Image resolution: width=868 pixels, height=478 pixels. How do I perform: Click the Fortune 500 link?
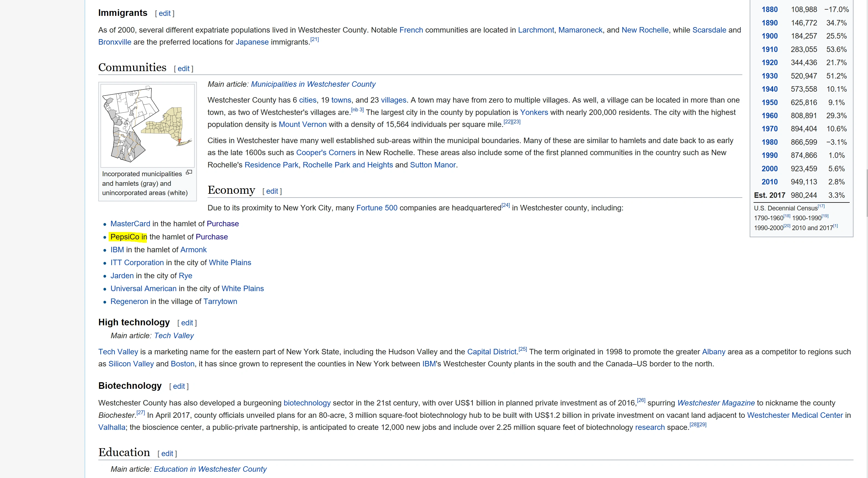(377, 208)
